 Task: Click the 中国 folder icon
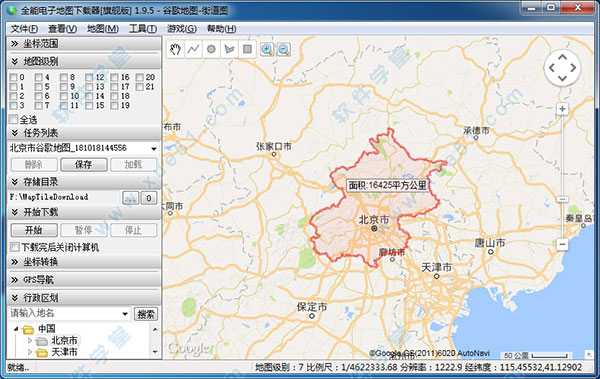click(29, 329)
